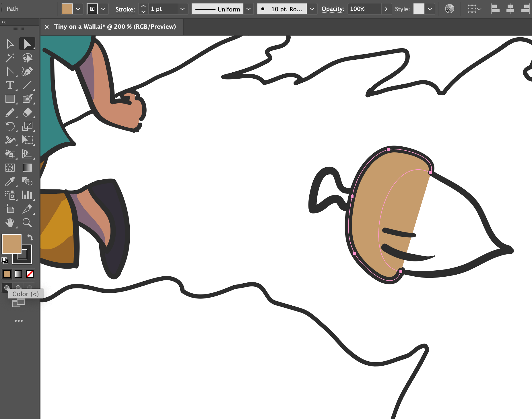The height and width of the screenshot is (419, 532).
Task: Select the Symbol Sprayer tool
Action: 10,195
